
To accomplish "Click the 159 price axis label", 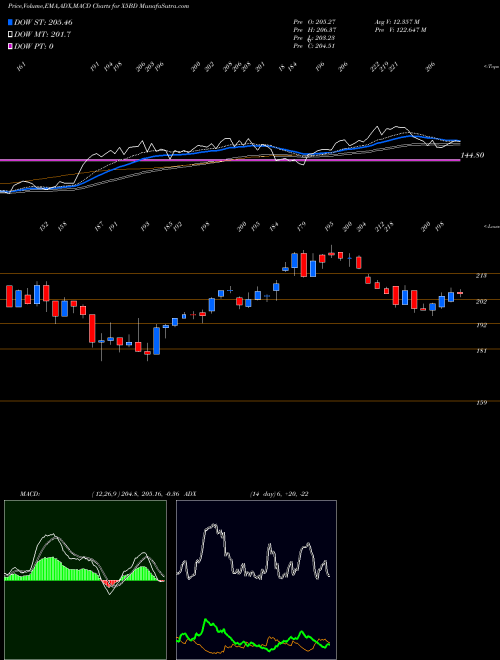I will (481, 403).
